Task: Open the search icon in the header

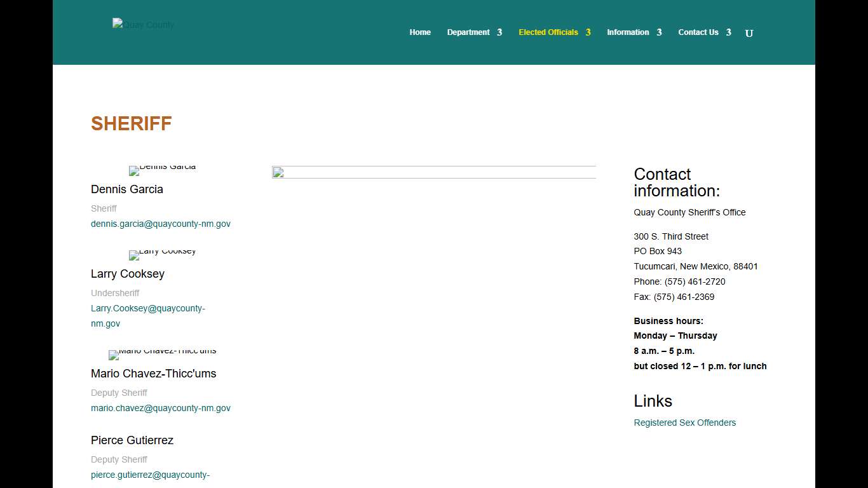Action: 749,33
